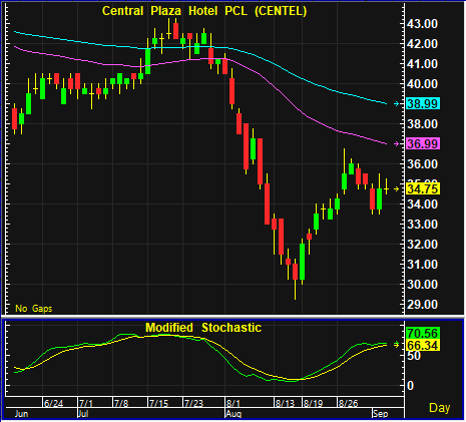Select the 8/26 date marker
The width and height of the screenshot is (466, 422).
(348, 403)
